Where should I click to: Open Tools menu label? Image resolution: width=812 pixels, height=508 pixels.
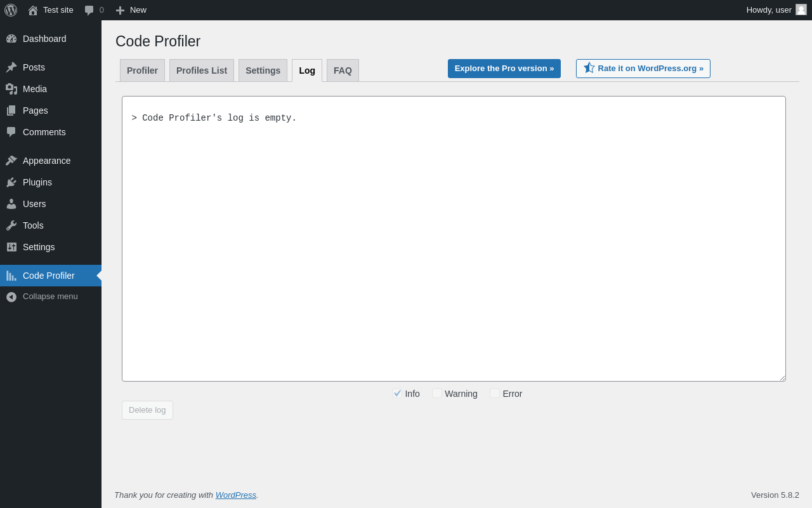(x=33, y=225)
